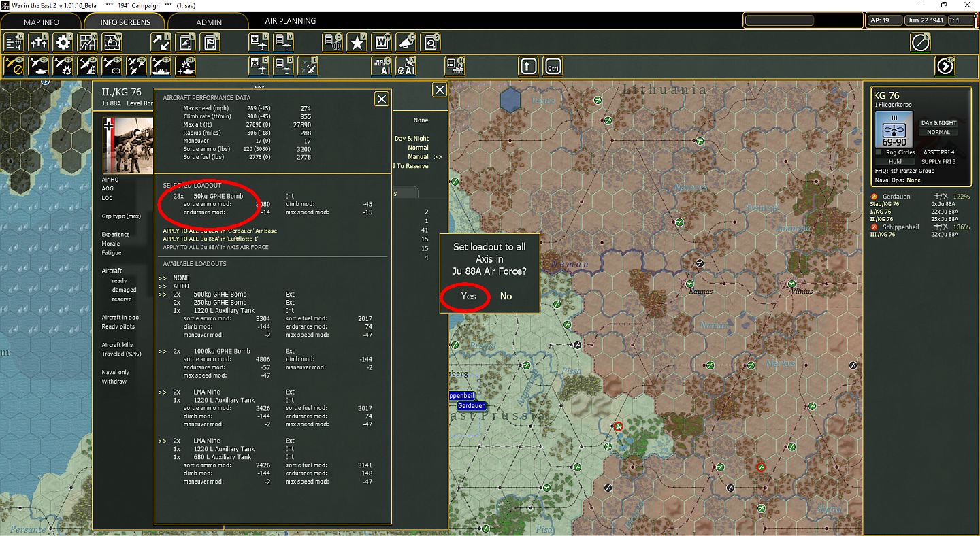Select Stab/KG 76 in the unit list
The height and width of the screenshot is (536, 980).
point(884,204)
